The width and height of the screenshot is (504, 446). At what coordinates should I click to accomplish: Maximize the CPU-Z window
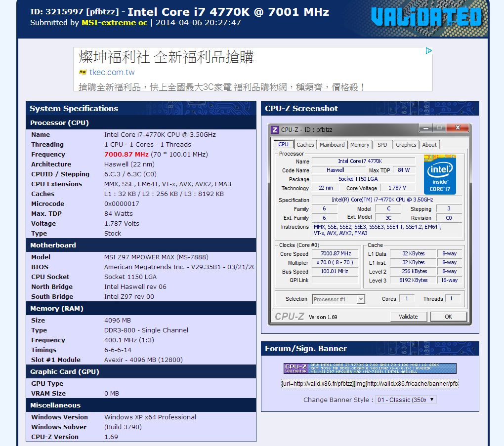coord(439,128)
